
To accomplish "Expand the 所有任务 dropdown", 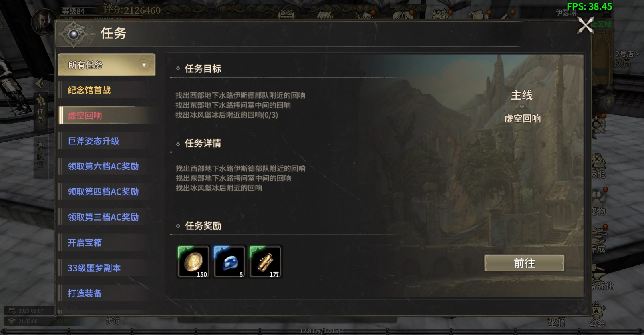I will pyautogui.click(x=107, y=65).
